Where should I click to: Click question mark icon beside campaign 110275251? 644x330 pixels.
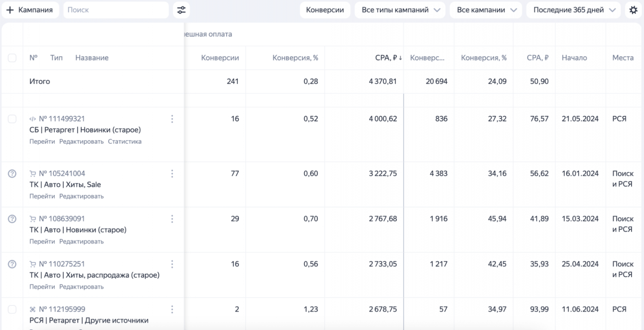point(12,264)
